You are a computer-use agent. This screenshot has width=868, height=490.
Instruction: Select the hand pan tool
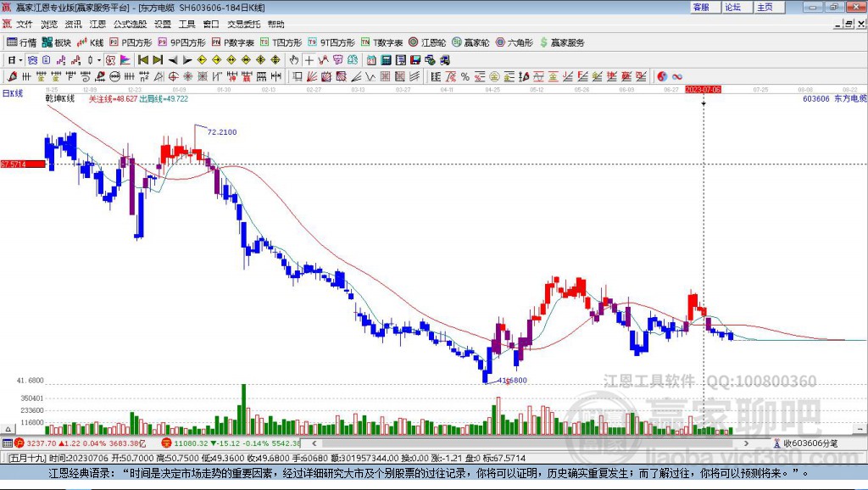[294, 60]
